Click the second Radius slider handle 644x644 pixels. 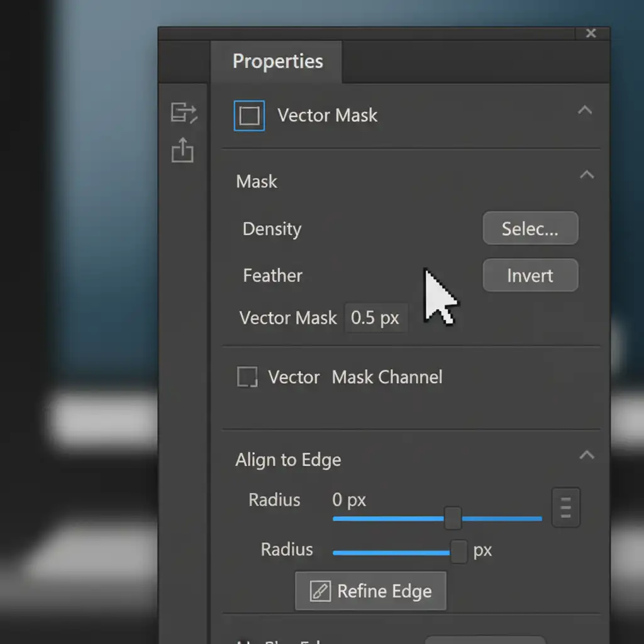[459, 552]
